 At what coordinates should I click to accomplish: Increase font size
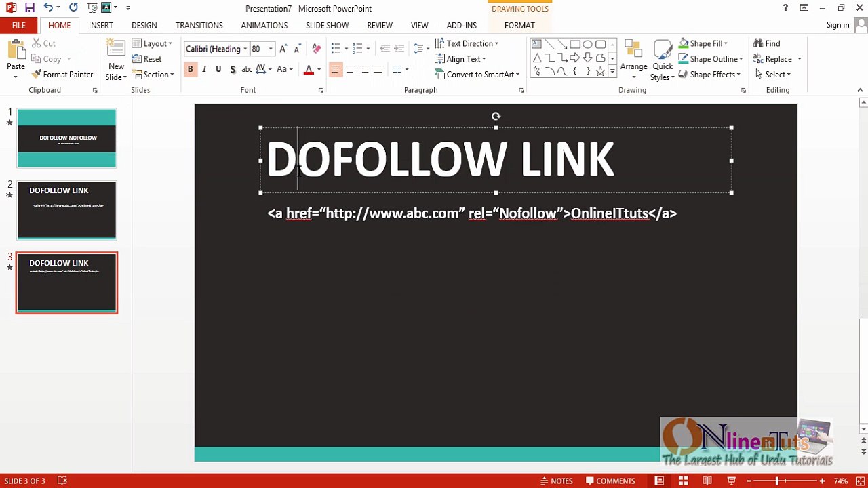(283, 49)
